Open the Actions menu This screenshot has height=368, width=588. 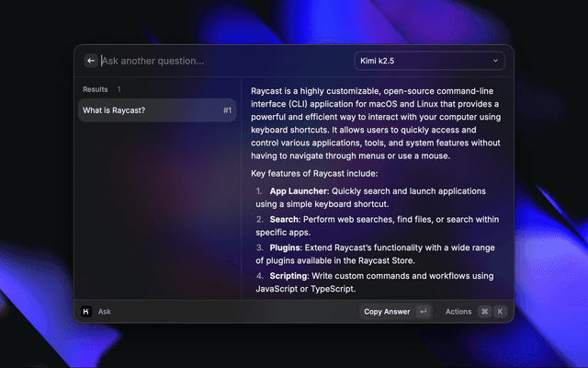[x=458, y=312]
